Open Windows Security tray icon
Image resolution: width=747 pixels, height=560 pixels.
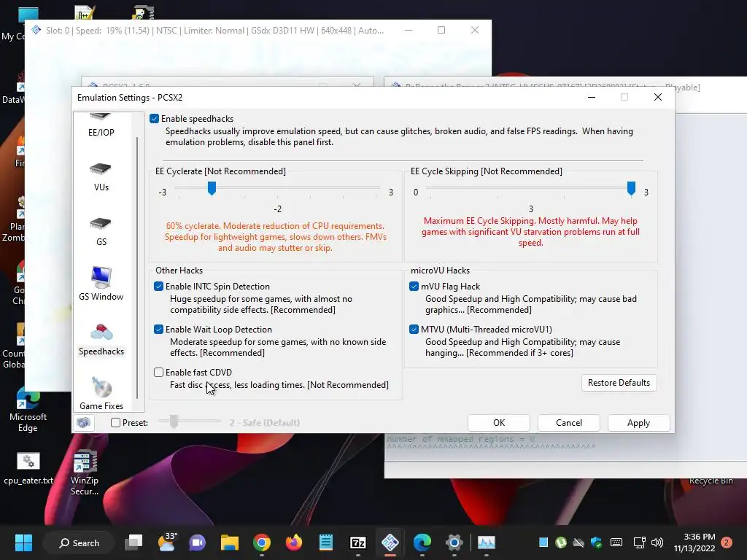pyautogui.click(x=596, y=542)
